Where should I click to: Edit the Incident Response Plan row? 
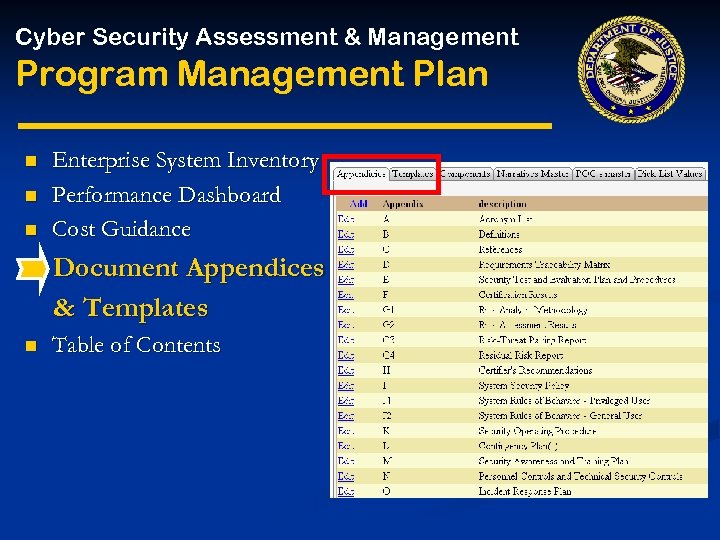pos(346,491)
